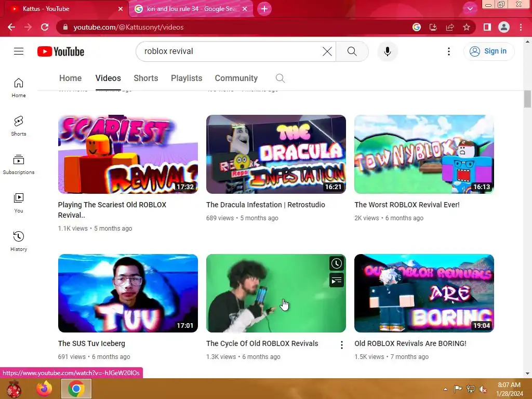This screenshot has height=399, width=532.
Task: Click the install app icon in address bar
Action: [433, 27]
